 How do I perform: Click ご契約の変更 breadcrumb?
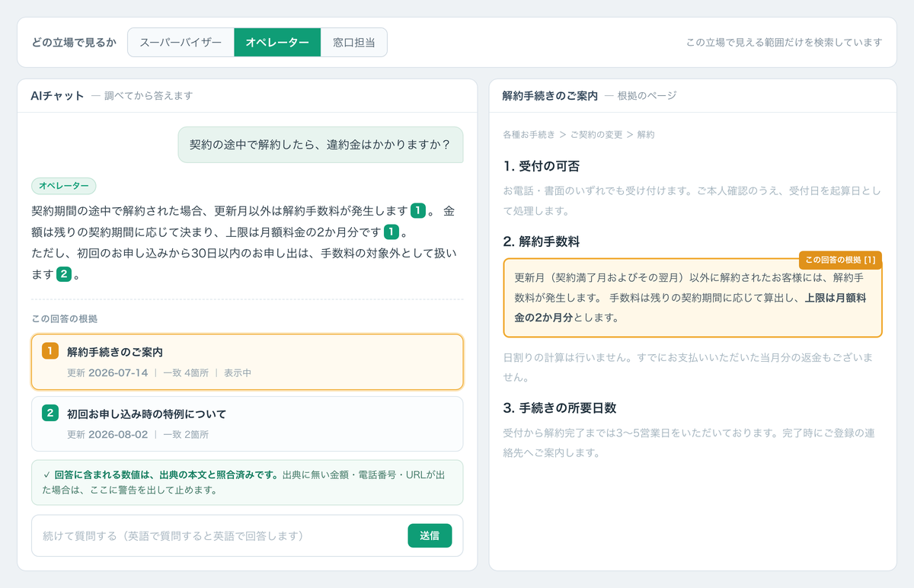pyautogui.click(x=596, y=134)
